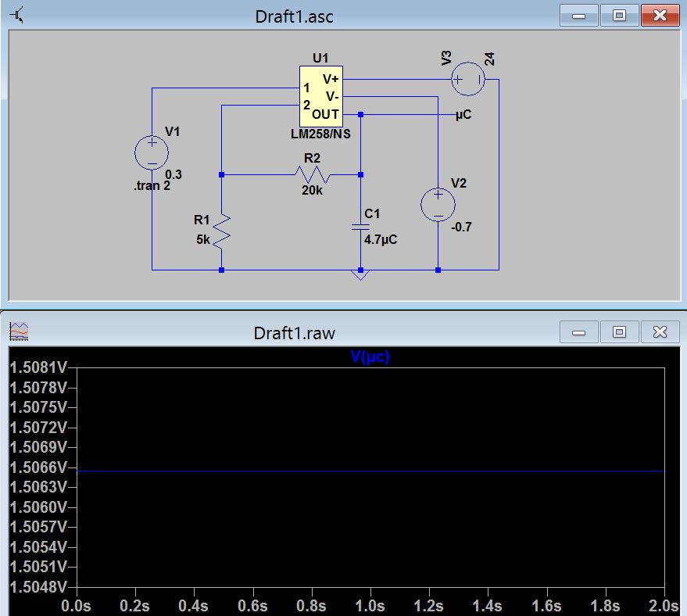The width and height of the screenshot is (687, 616).
Task: Click the 4.7µC capacitor value text
Action: [381, 240]
